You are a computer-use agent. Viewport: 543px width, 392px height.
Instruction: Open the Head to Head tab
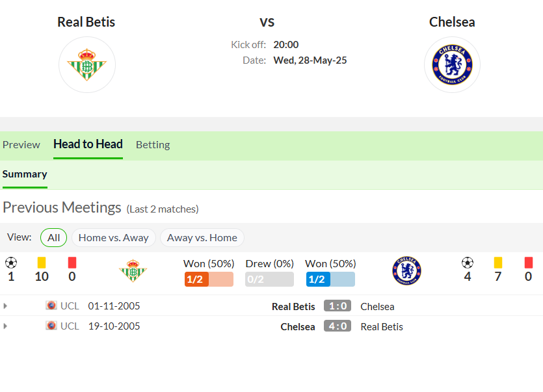(x=88, y=144)
